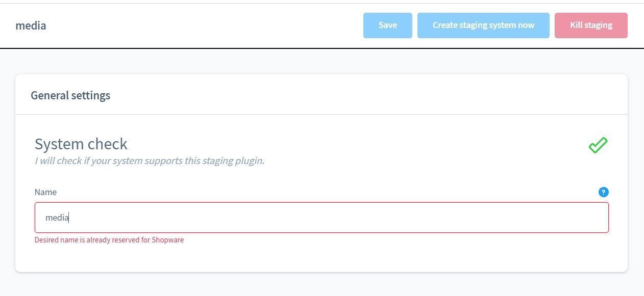Viewport: 644px width, 296px height.
Task: Focus the Name input field
Action: tap(321, 218)
